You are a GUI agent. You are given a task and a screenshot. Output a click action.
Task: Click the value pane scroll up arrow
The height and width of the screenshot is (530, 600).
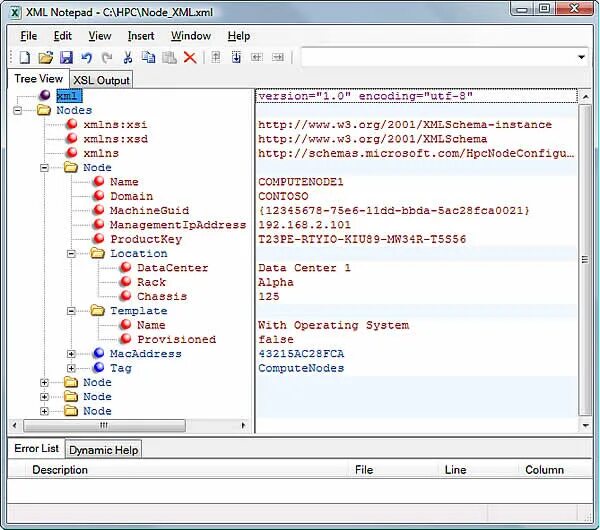click(585, 97)
